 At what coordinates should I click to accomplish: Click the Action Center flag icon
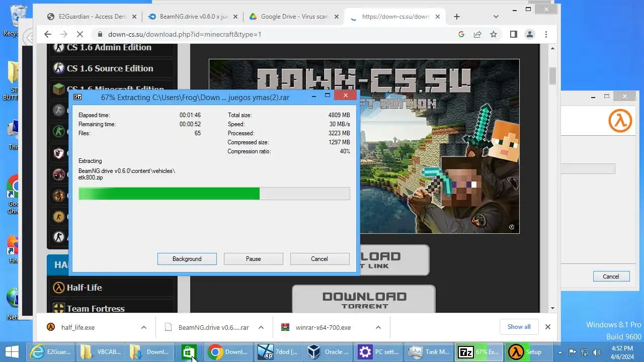click(x=573, y=352)
